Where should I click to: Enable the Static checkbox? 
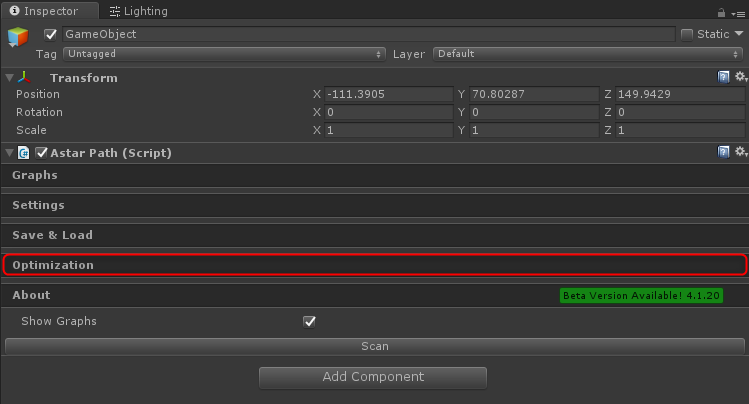(687, 34)
